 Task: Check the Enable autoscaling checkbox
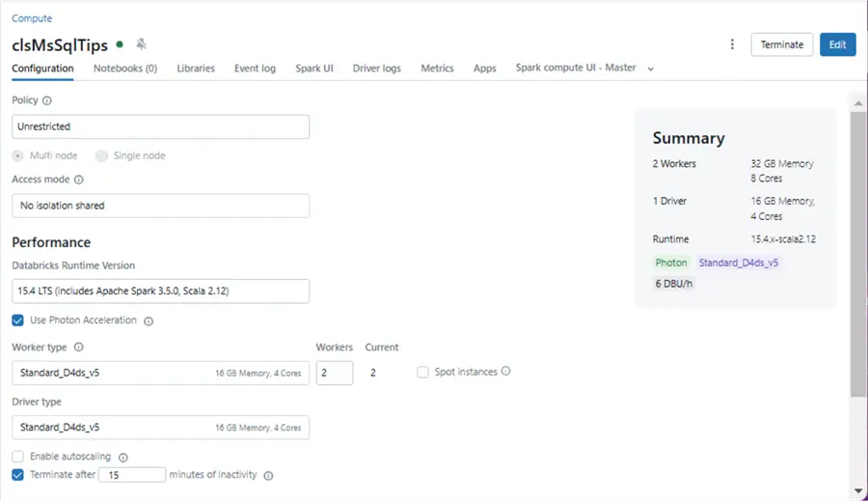[17, 457]
